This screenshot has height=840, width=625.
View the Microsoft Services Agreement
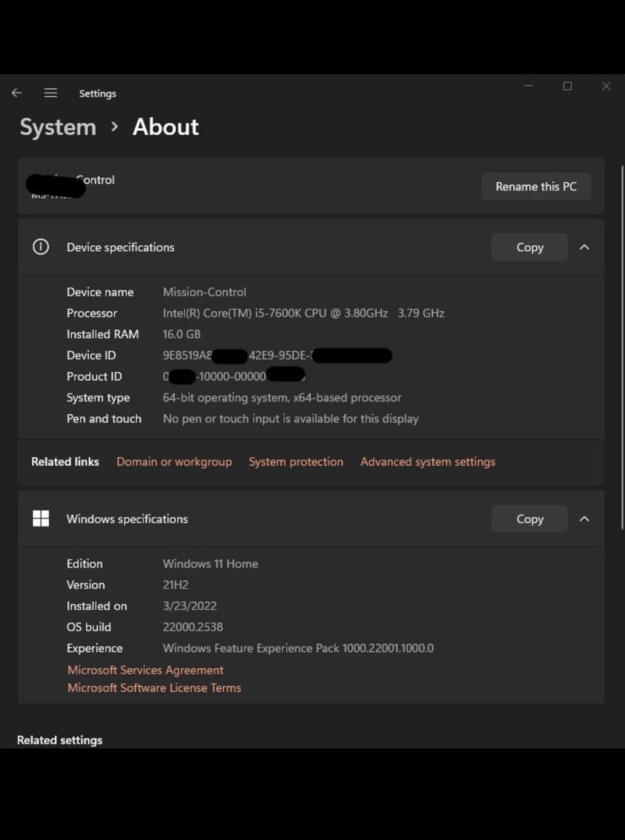145,670
